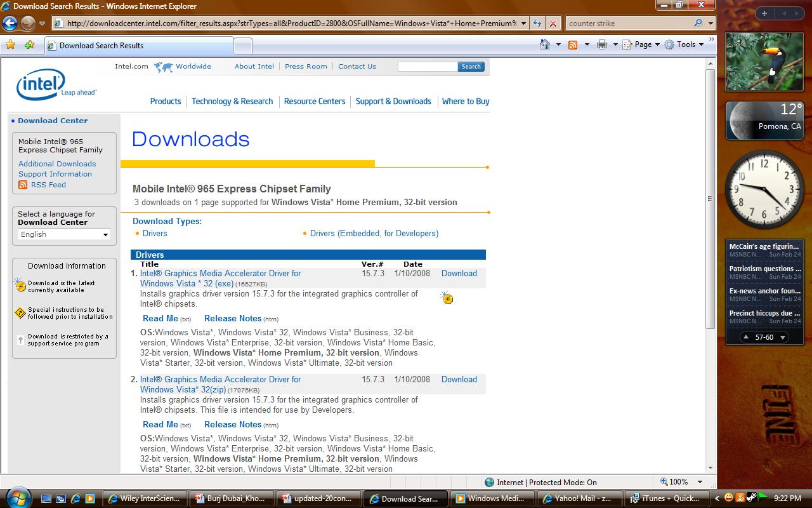Open the weather gadget for Pomona, CA
Image resolution: width=812 pixels, height=508 pixels.
point(765,120)
